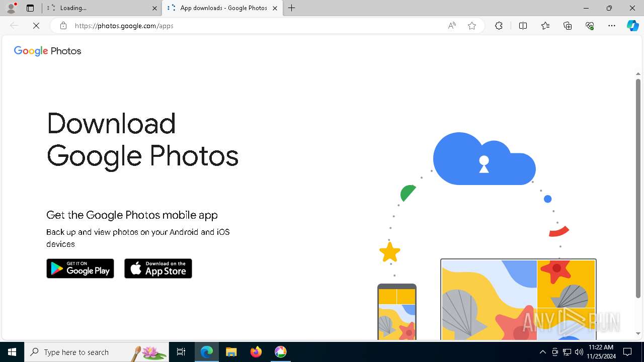Open the Collections panel
The height and width of the screenshot is (362, 644).
tap(568, 26)
